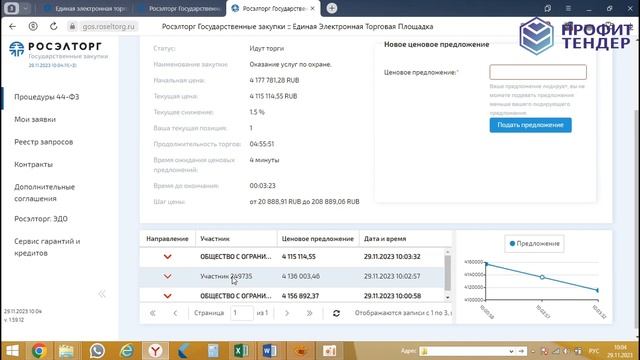
Task: Refresh the bids table
Action: click(x=336, y=313)
